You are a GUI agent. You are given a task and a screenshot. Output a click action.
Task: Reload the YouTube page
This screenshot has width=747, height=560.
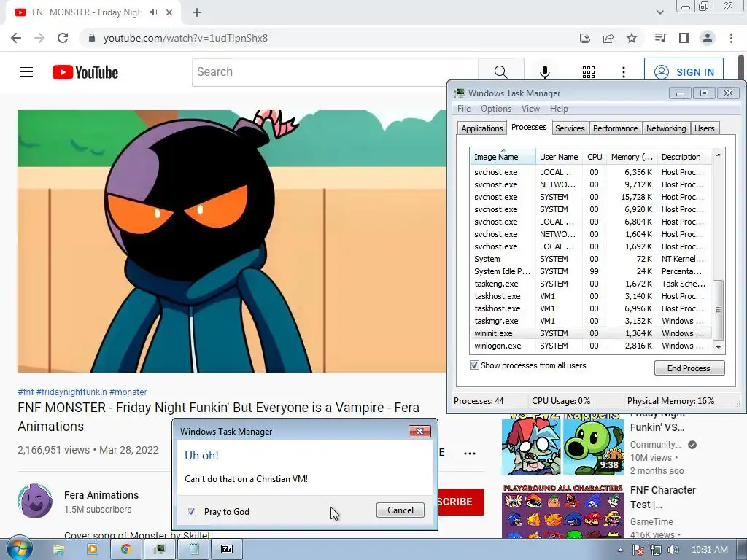[63, 38]
